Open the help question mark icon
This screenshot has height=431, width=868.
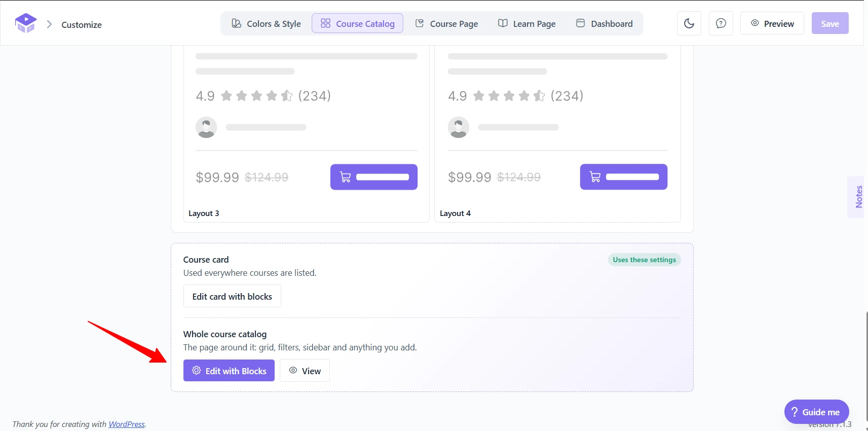click(721, 23)
